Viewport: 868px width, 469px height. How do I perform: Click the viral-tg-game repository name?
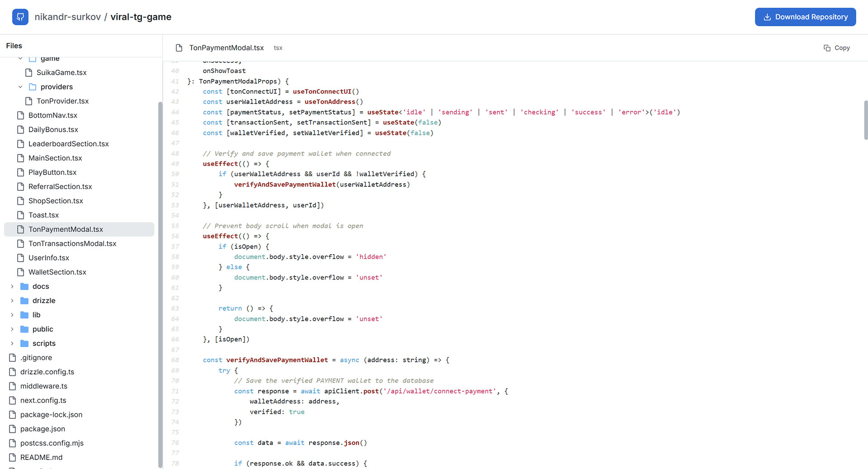pyautogui.click(x=141, y=17)
